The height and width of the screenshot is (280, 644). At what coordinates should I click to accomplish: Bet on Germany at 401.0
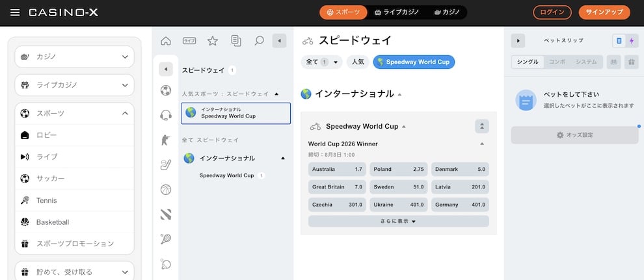tap(460, 205)
